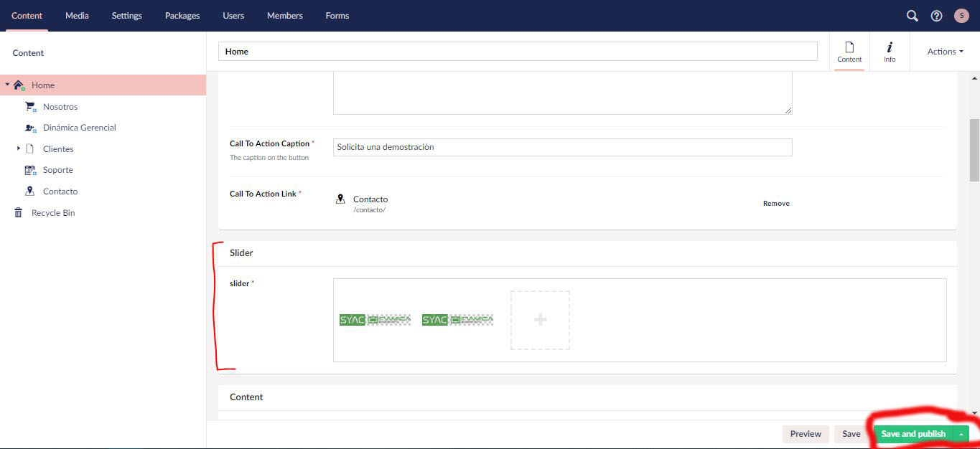The image size is (980, 449).
Task: Click the Clientes document icon
Action: click(30, 148)
